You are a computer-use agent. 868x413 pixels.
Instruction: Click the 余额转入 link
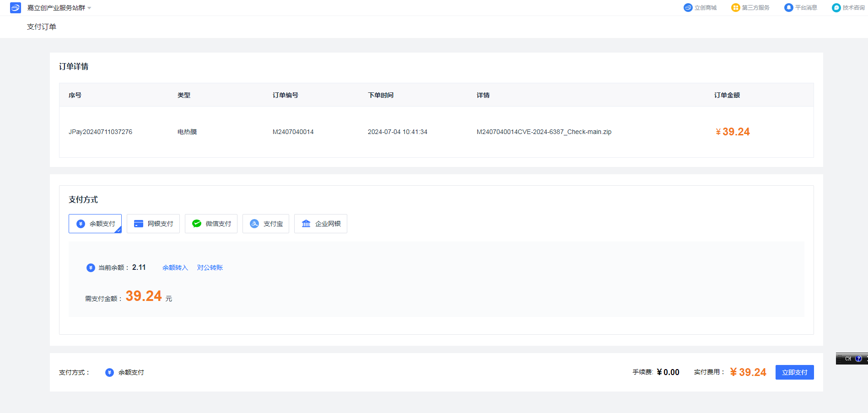coord(175,268)
